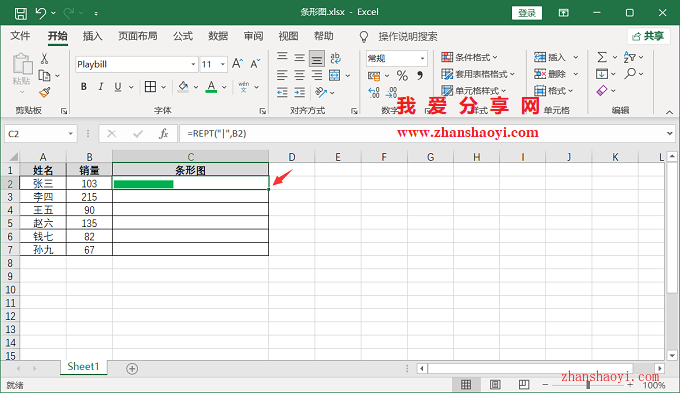The width and height of the screenshot is (680, 393).
Task: Apply percent style with the % icon
Action: (402, 76)
